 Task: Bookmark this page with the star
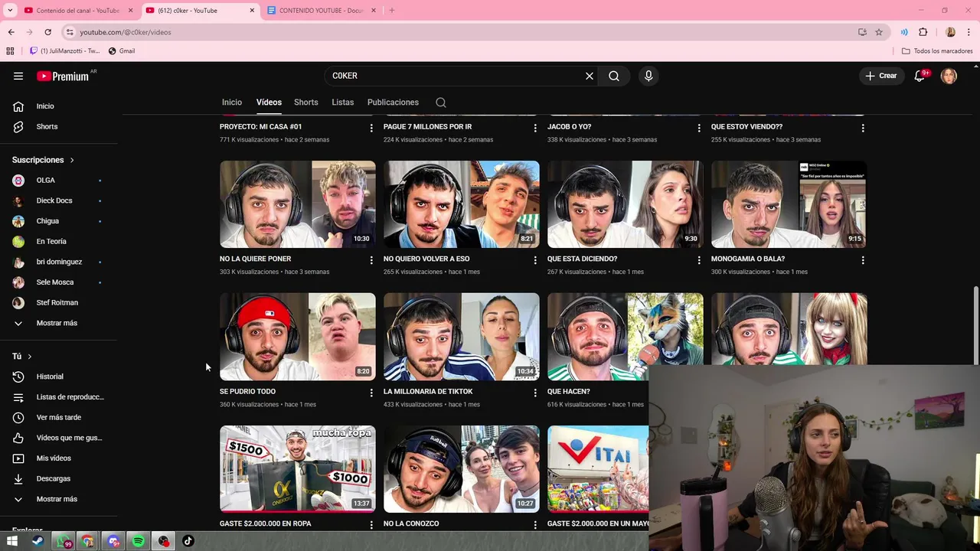tap(879, 32)
